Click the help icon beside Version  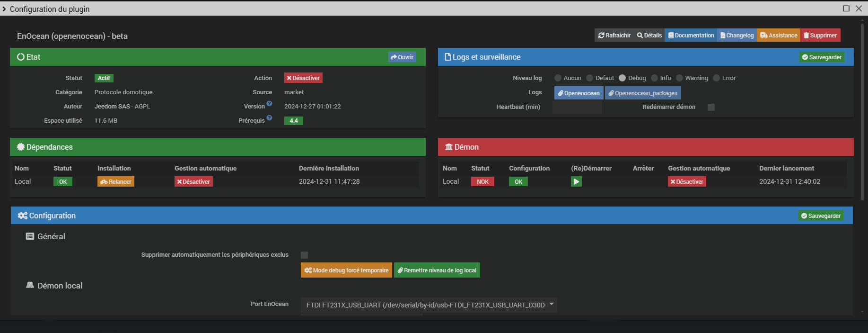[x=269, y=104]
